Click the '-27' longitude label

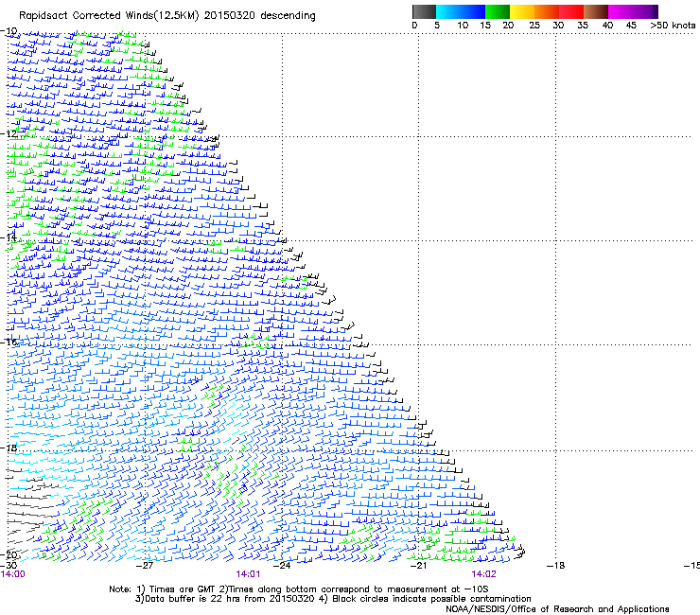click(145, 566)
